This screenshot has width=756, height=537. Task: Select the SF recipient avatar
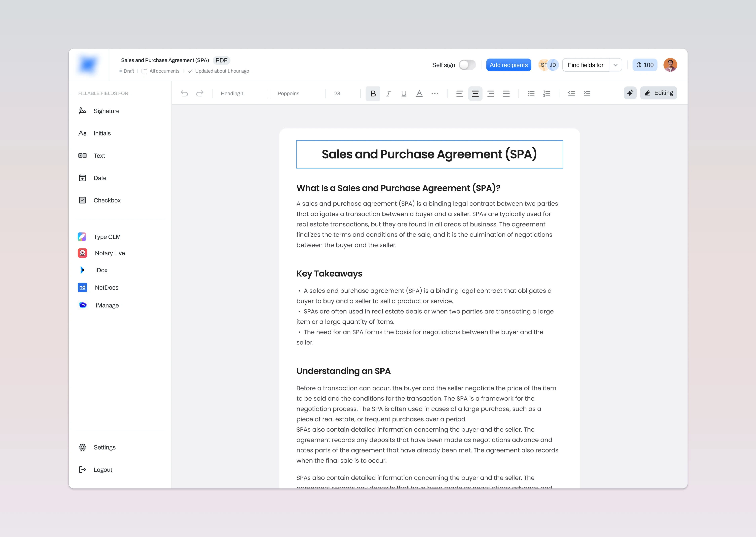[x=543, y=65]
